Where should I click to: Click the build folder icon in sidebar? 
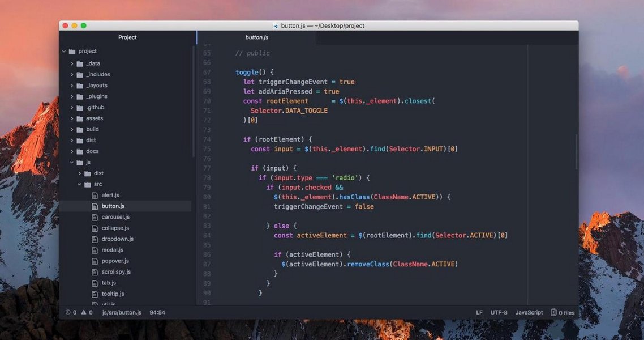[x=79, y=129]
